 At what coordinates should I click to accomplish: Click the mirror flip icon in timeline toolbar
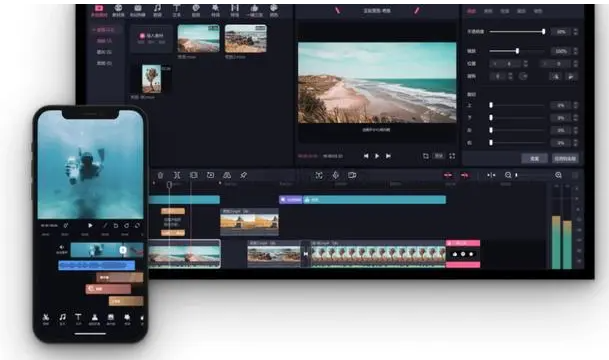coord(227,176)
